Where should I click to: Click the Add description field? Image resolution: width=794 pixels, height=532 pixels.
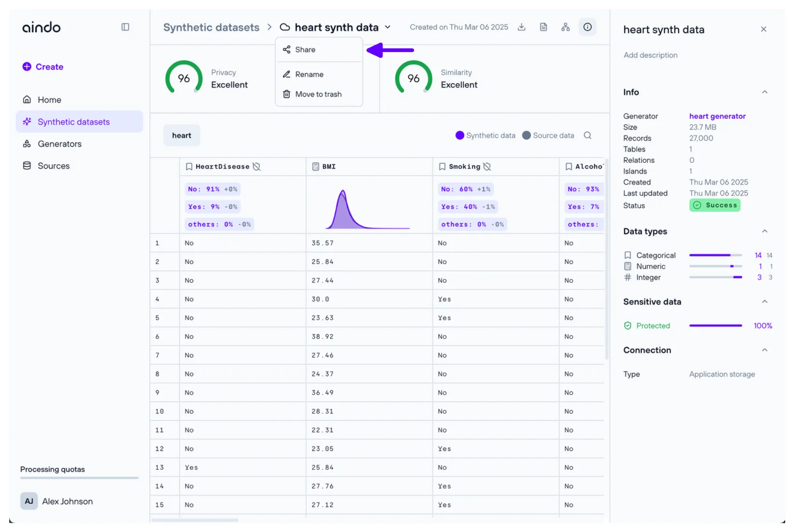coord(650,55)
